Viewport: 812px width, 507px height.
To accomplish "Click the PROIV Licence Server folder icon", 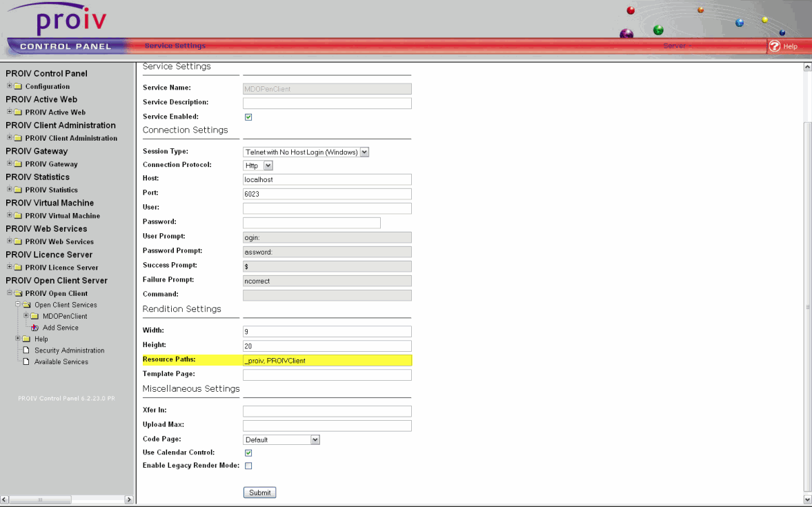I will coord(18,268).
